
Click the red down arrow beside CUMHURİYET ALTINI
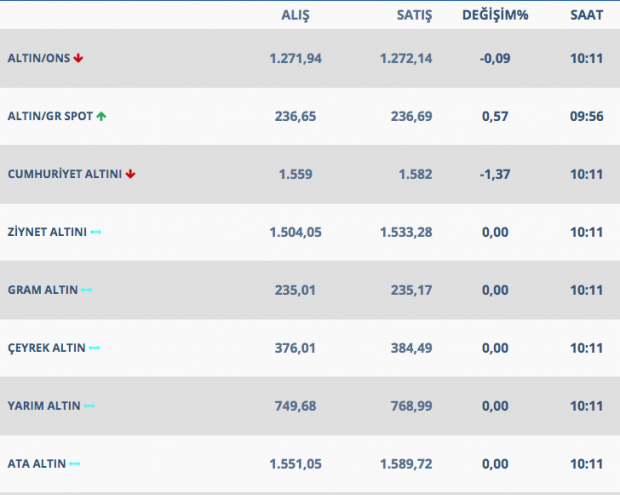(130, 174)
